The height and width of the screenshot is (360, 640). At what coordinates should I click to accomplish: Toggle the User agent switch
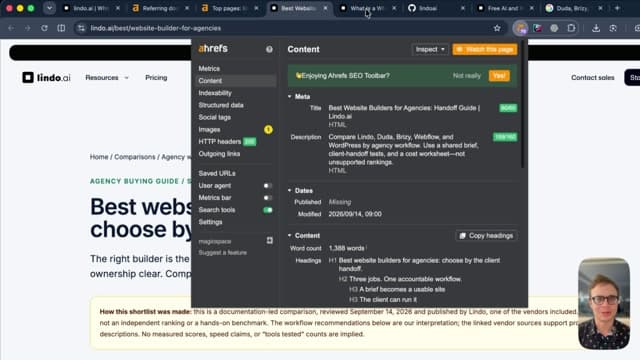tap(267, 186)
